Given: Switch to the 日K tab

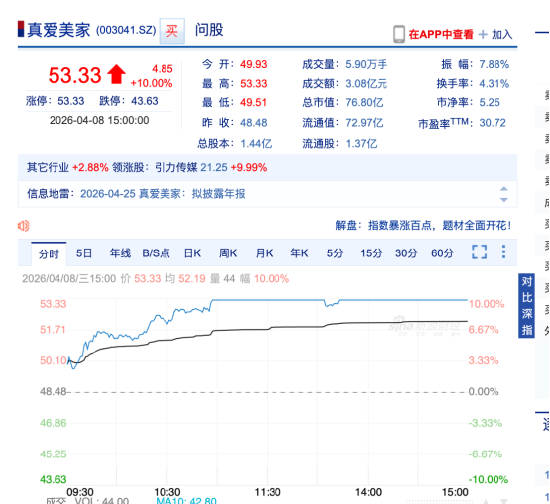Looking at the screenshot, I should point(193,253).
